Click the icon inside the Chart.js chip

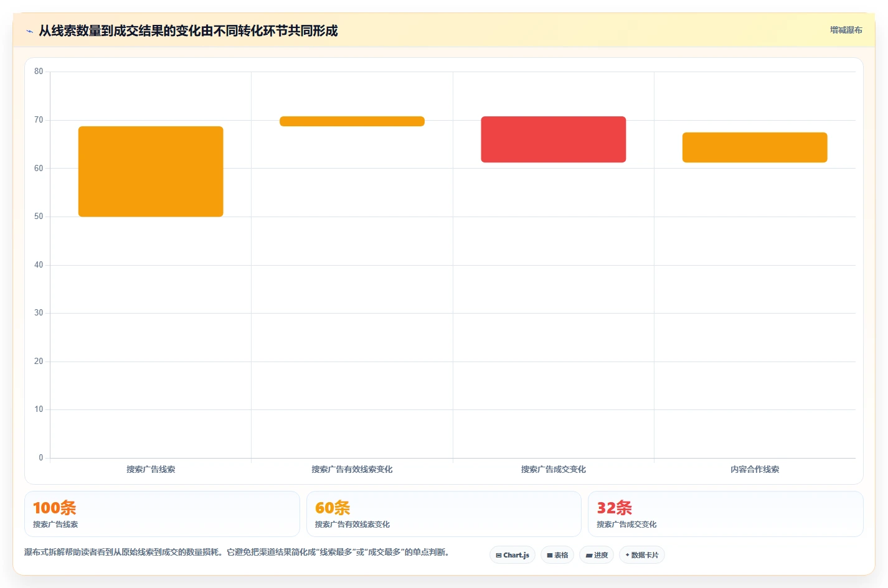pos(499,555)
